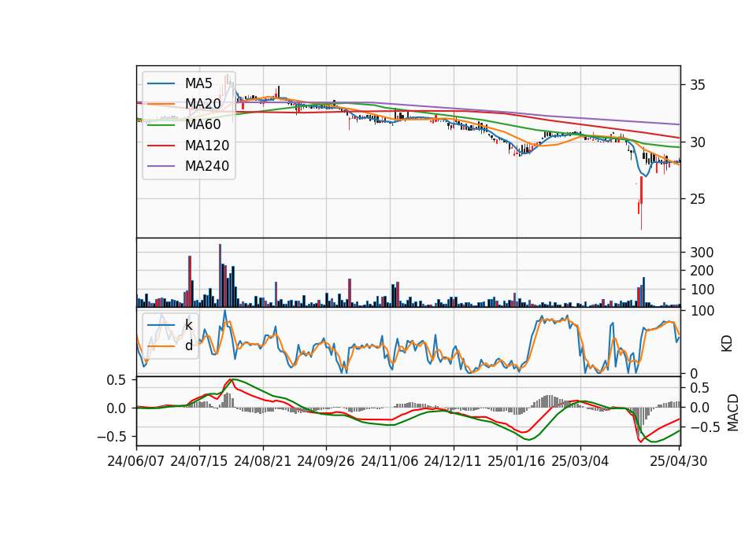756x543 pixels.
Task: Click the blue MA5 legend line sample
Action: click(x=161, y=84)
